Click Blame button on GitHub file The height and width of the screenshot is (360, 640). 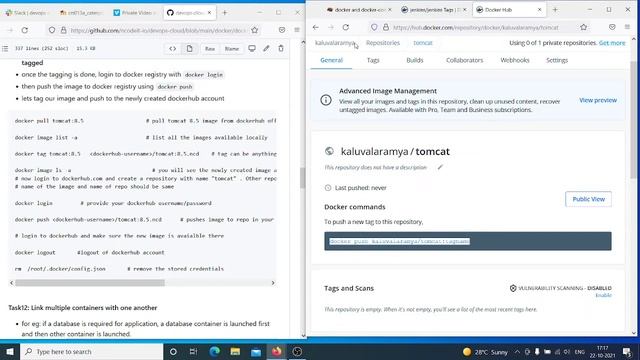[x=231, y=49]
